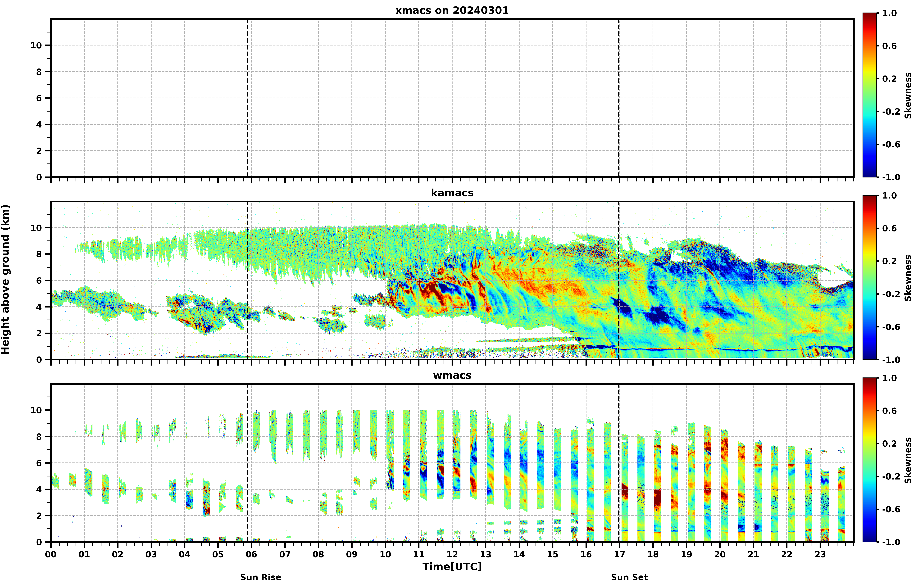The image size is (918, 588).
Task: Click the 'Height above ground (km)' axis label
Action: (5, 280)
